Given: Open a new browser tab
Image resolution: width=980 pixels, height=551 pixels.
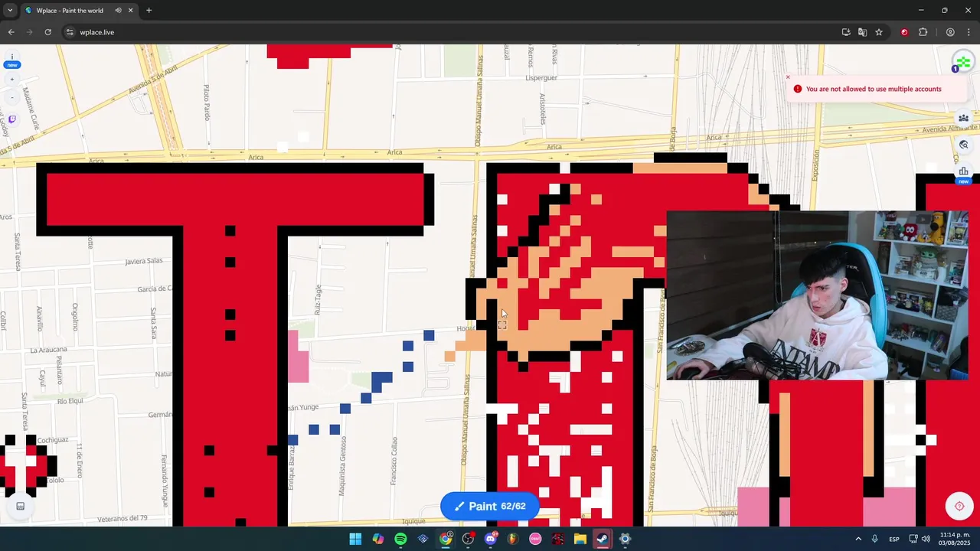Looking at the screenshot, I should click(x=149, y=10).
